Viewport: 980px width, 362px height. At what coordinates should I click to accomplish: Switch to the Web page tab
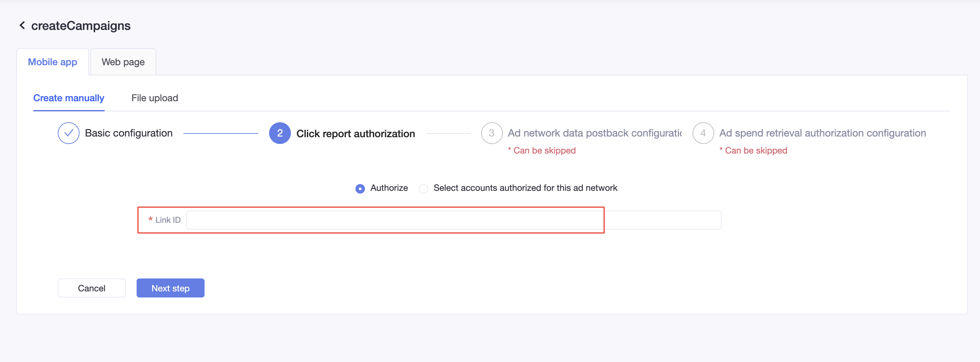[x=123, y=62]
